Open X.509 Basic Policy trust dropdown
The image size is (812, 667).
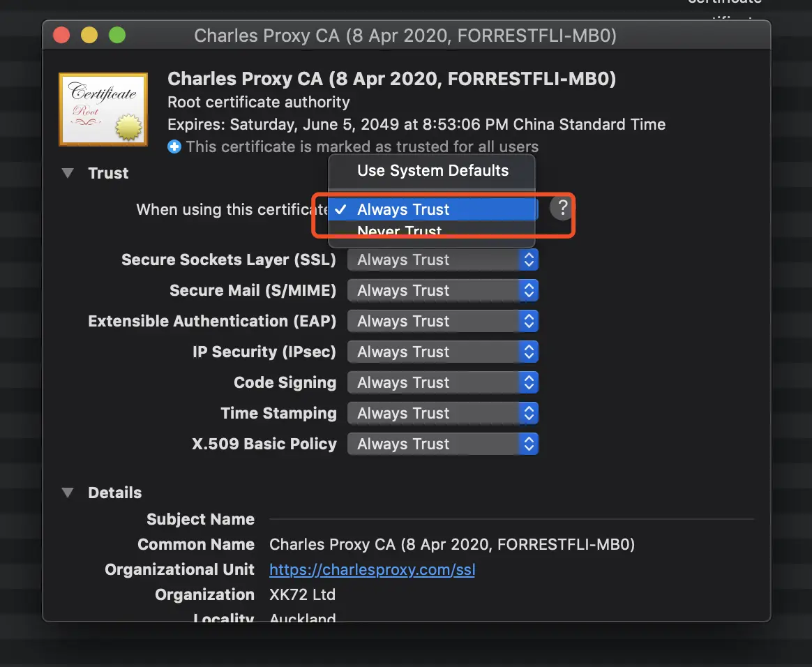click(443, 444)
